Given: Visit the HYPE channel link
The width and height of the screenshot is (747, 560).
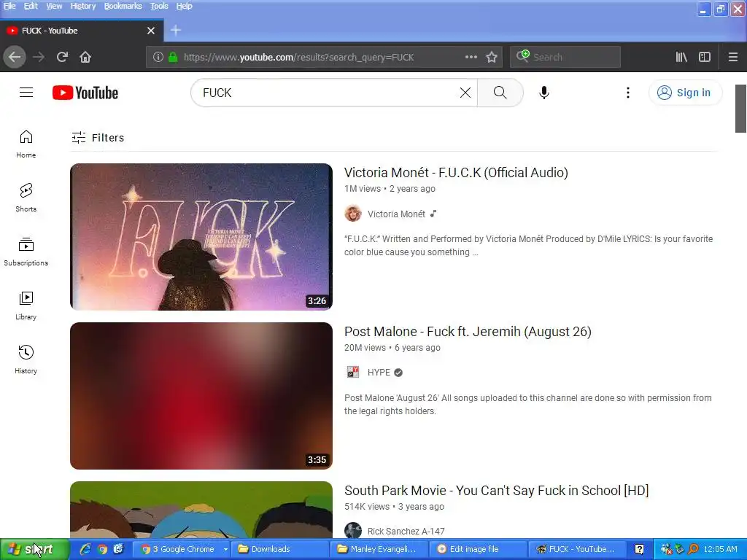Looking at the screenshot, I should tap(379, 373).
